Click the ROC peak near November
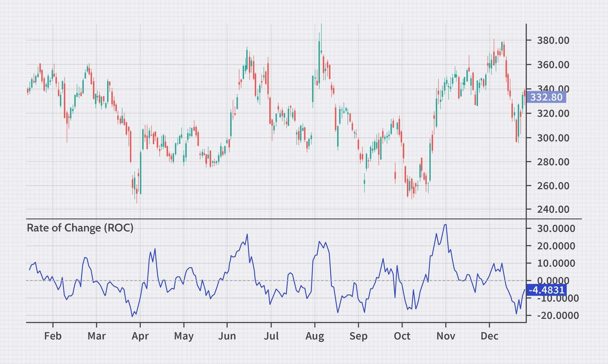 point(446,225)
